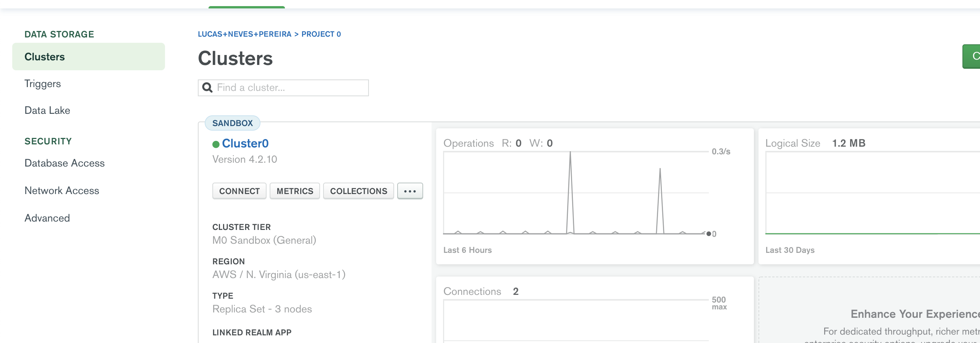This screenshot has width=980, height=343.
Task: Click the LINKED REALM APP label
Action: click(x=252, y=333)
